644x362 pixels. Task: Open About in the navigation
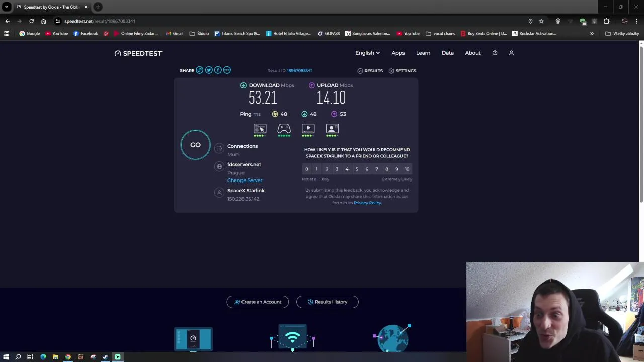473,53
